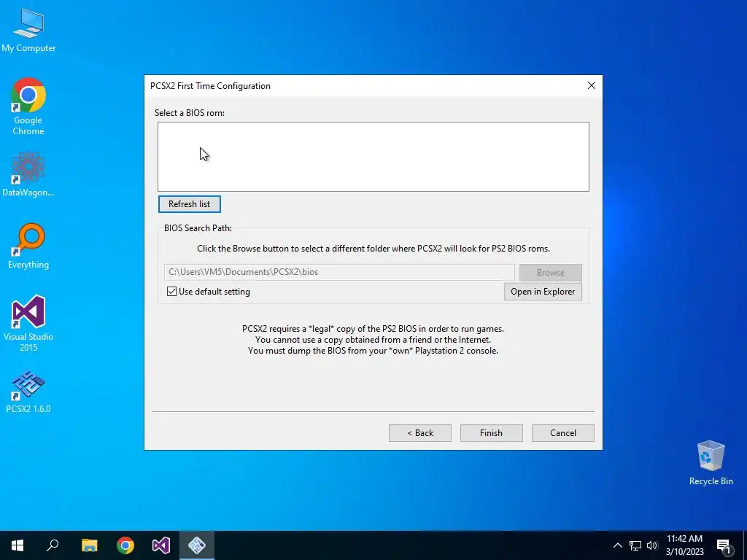Open taskbar clock and date
The image size is (747, 560).
pos(684,545)
